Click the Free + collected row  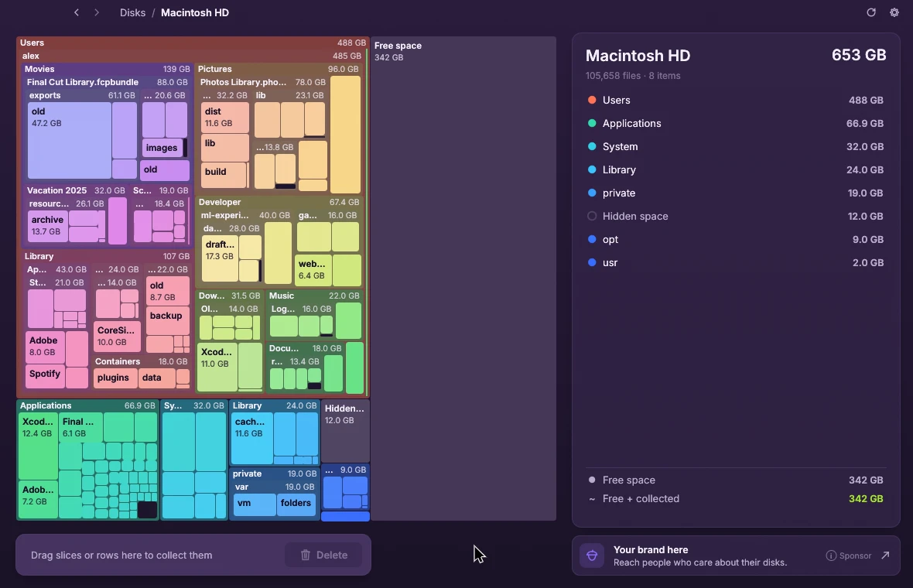click(735, 498)
